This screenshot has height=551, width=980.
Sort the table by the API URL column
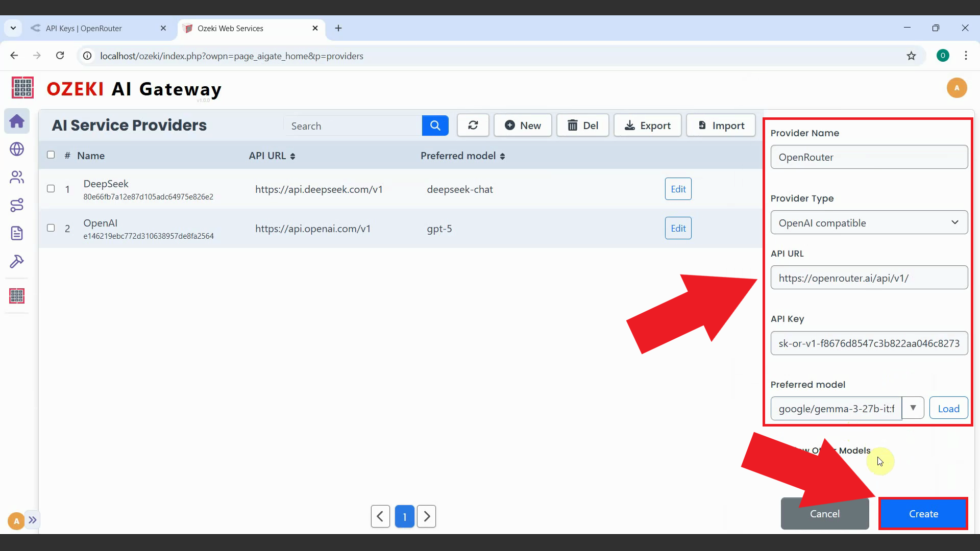click(272, 156)
